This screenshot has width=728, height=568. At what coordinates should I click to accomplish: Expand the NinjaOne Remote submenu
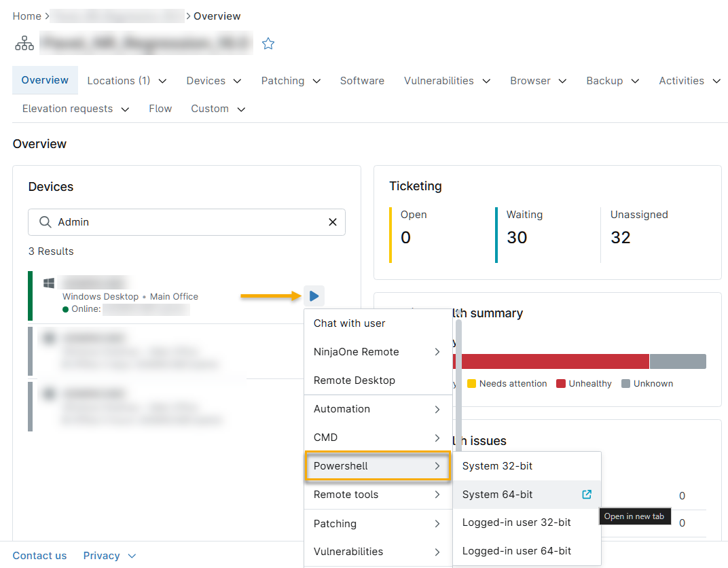pyautogui.click(x=378, y=351)
